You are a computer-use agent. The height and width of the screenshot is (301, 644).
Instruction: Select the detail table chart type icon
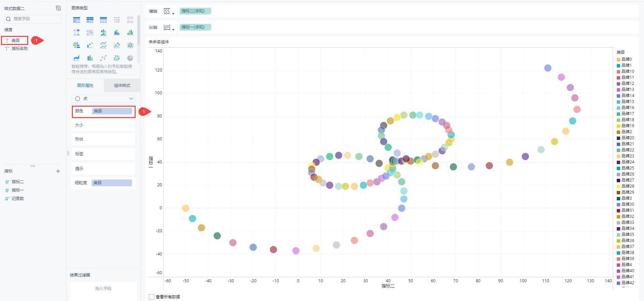point(103,20)
